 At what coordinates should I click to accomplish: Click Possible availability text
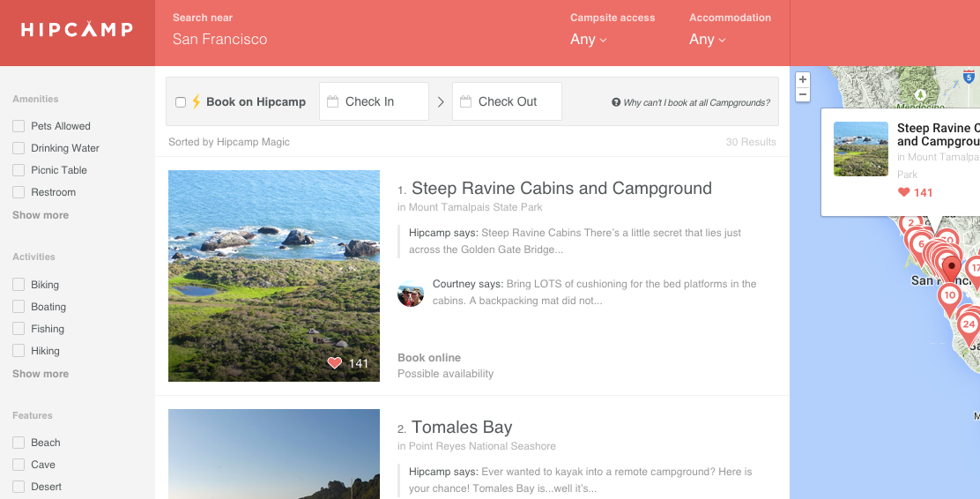[x=446, y=374]
